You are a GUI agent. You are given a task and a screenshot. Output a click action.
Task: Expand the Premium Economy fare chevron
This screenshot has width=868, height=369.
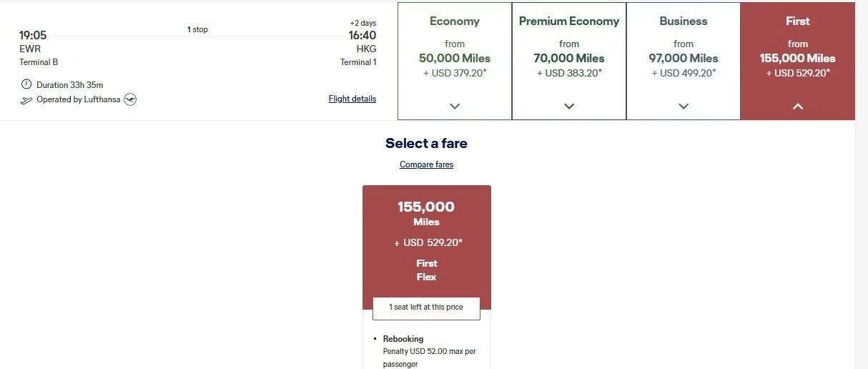point(569,107)
